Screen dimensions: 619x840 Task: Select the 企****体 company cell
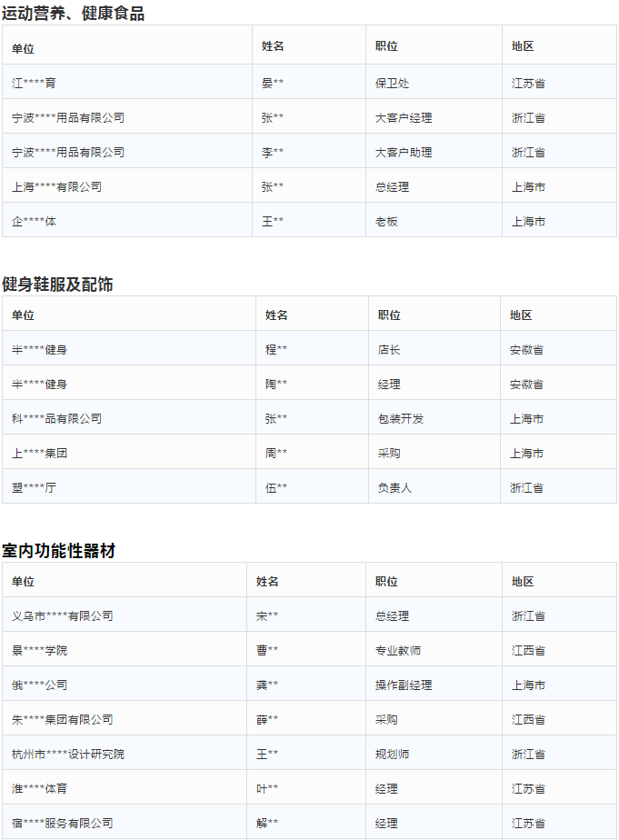(x=34, y=221)
